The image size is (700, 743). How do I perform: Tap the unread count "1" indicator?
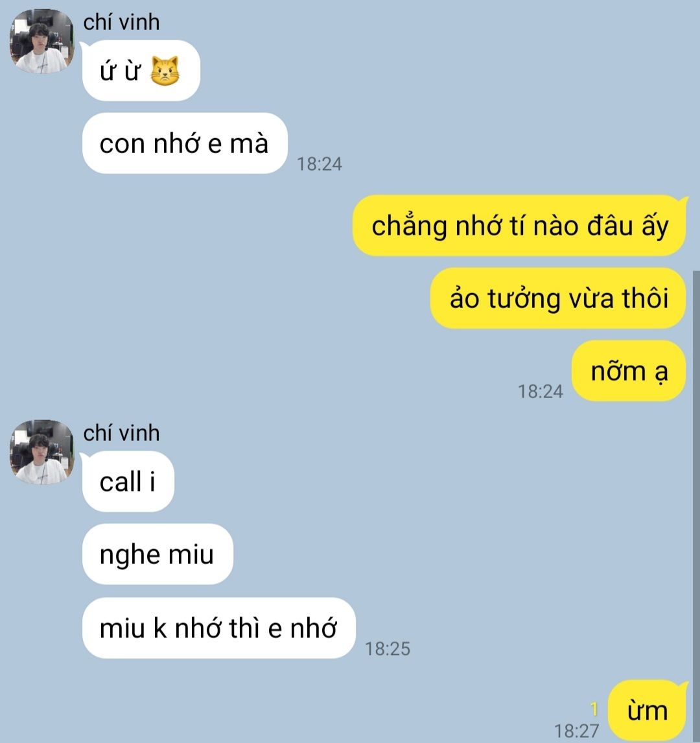coord(594,709)
